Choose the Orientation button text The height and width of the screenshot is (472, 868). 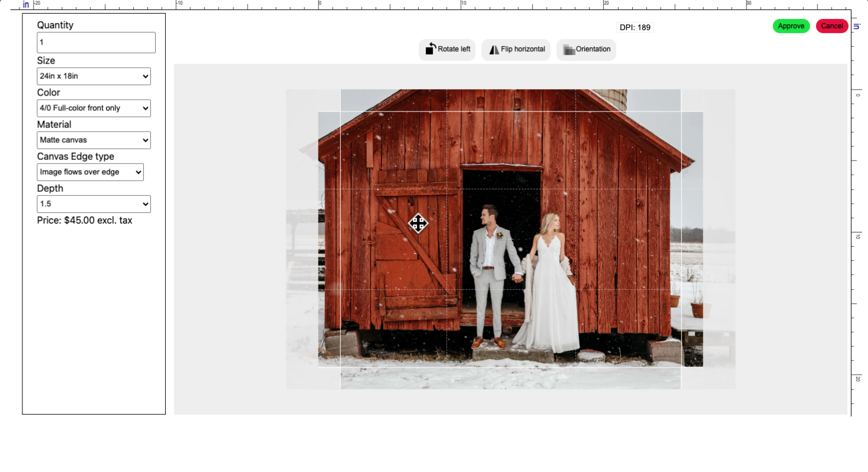point(593,50)
